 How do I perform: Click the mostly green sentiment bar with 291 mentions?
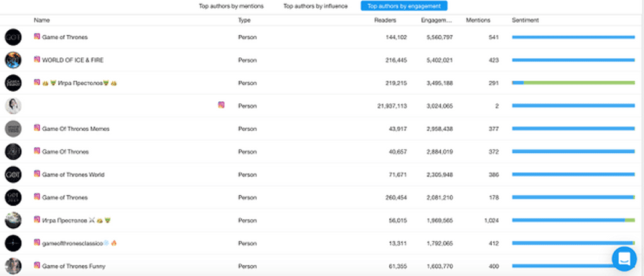tap(574, 83)
